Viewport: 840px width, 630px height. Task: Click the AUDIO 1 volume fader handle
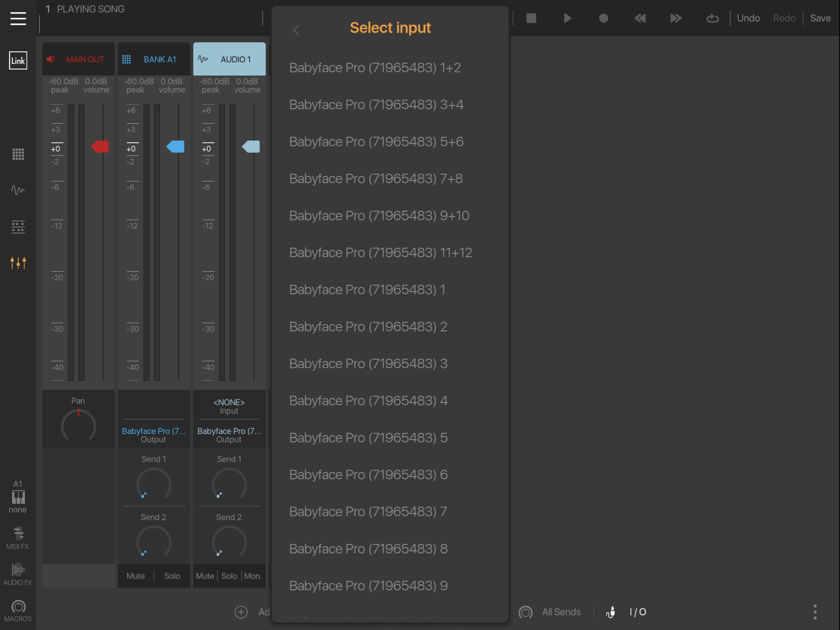251,147
